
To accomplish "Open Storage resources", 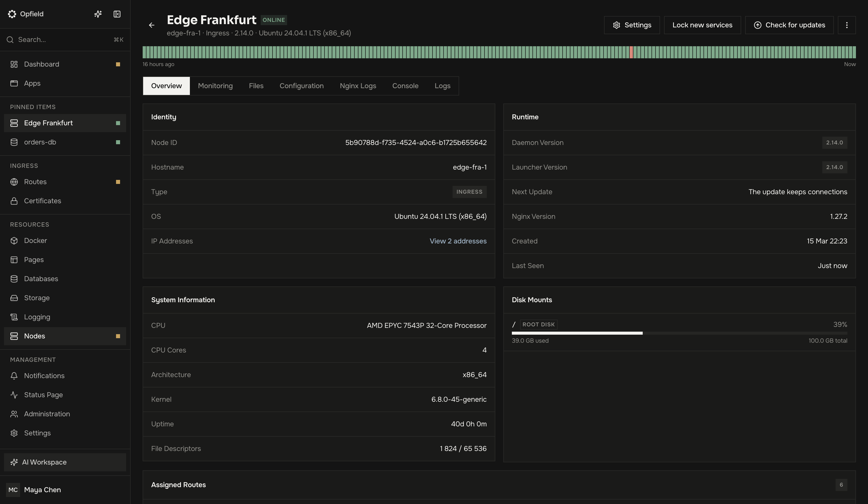I will point(65,298).
